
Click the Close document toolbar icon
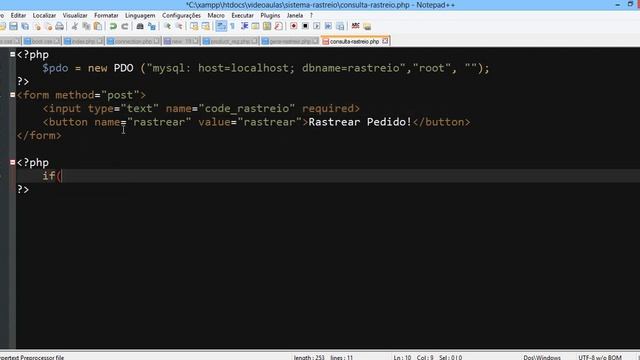tap(38, 27)
